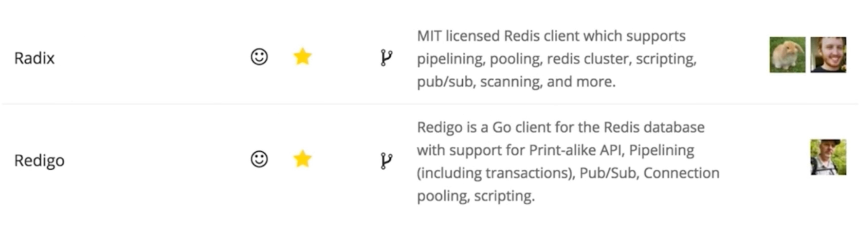Image resolution: width=868 pixels, height=229 pixels.
Task: Toggle the yellow star for Redigo
Action: pos(302,159)
